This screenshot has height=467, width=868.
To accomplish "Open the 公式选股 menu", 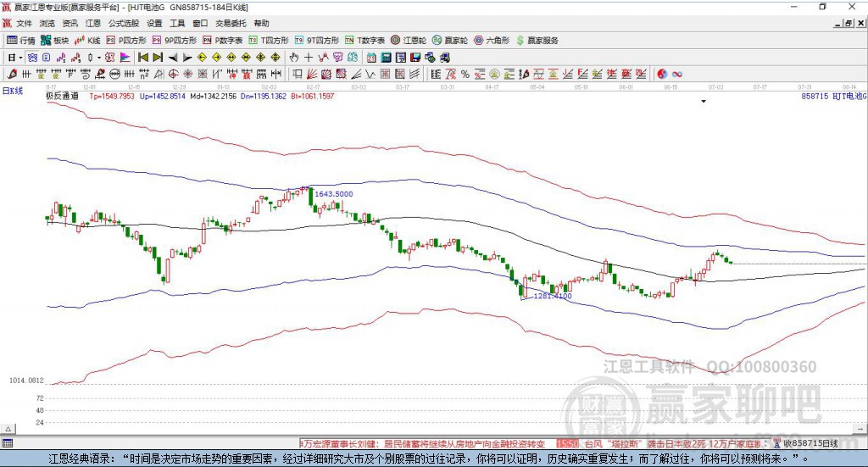I will tap(124, 23).
